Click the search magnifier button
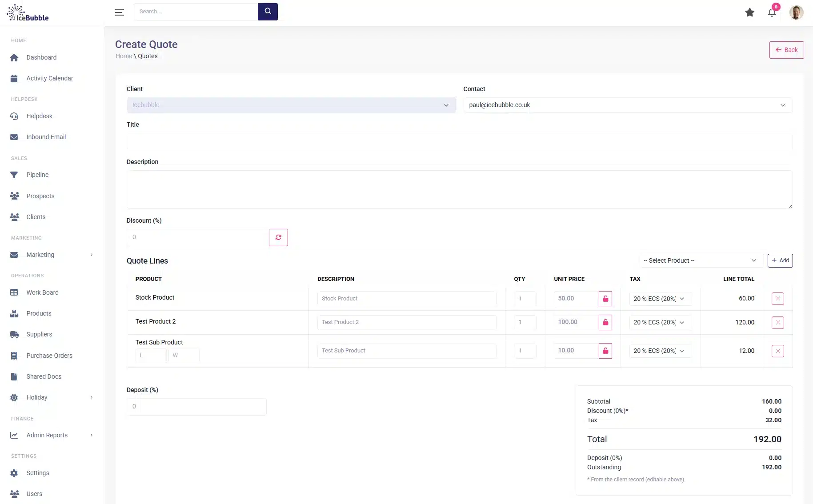 pos(268,12)
